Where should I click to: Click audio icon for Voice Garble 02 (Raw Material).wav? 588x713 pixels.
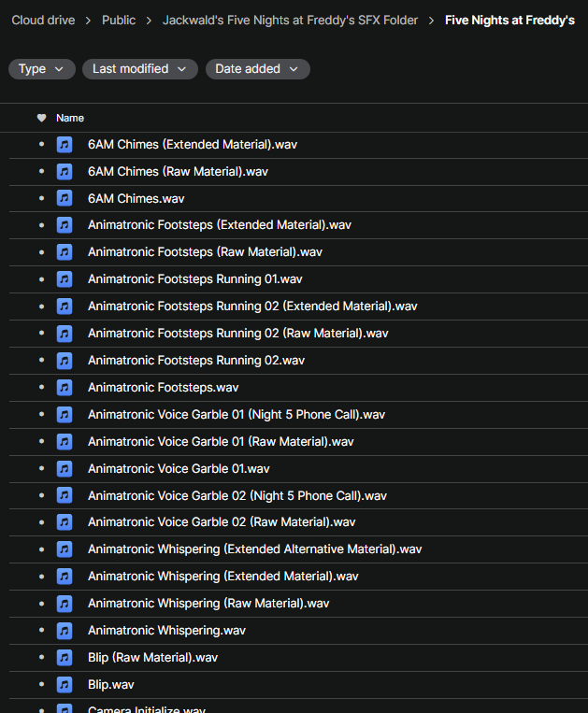click(x=65, y=522)
